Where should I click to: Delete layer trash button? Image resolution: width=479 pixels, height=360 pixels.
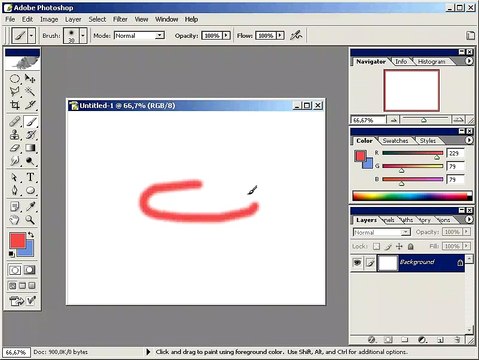(458, 340)
